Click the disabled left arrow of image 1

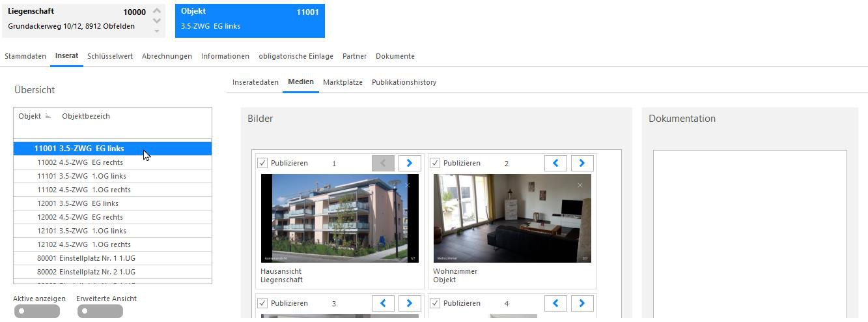click(383, 163)
